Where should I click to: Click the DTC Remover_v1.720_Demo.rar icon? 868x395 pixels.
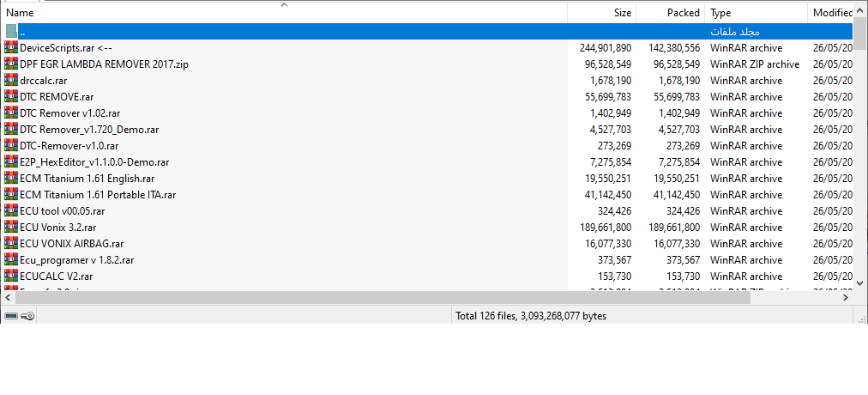tap(11, 130)
